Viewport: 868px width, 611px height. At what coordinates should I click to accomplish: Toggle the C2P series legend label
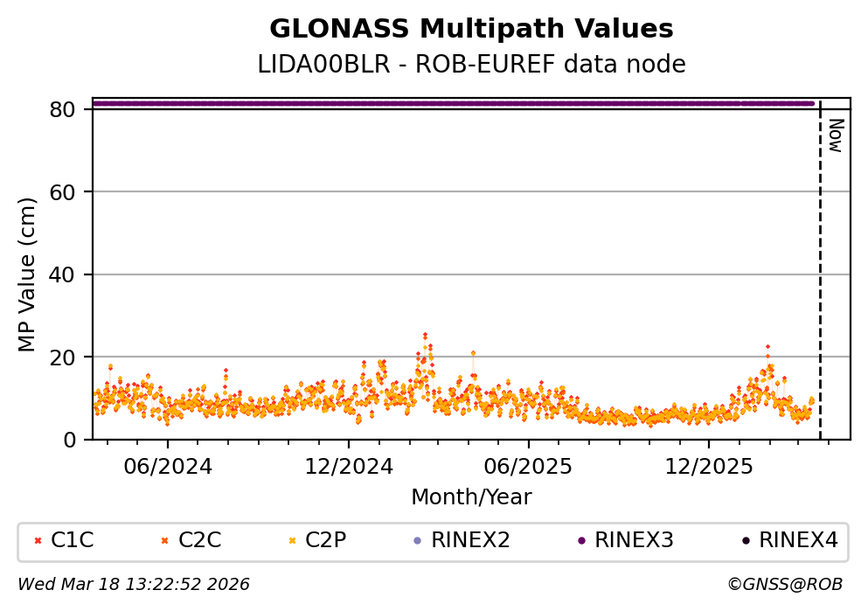tap(326, 541)
